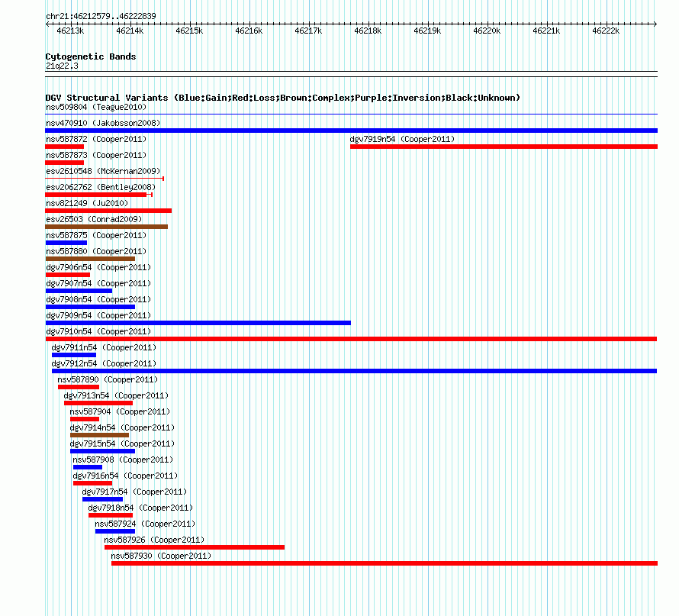The width and height of the screenshot is (679, 616).
Task: Select dgv7911n54 (Cooper2011) label
Action: tap(104, 347)
